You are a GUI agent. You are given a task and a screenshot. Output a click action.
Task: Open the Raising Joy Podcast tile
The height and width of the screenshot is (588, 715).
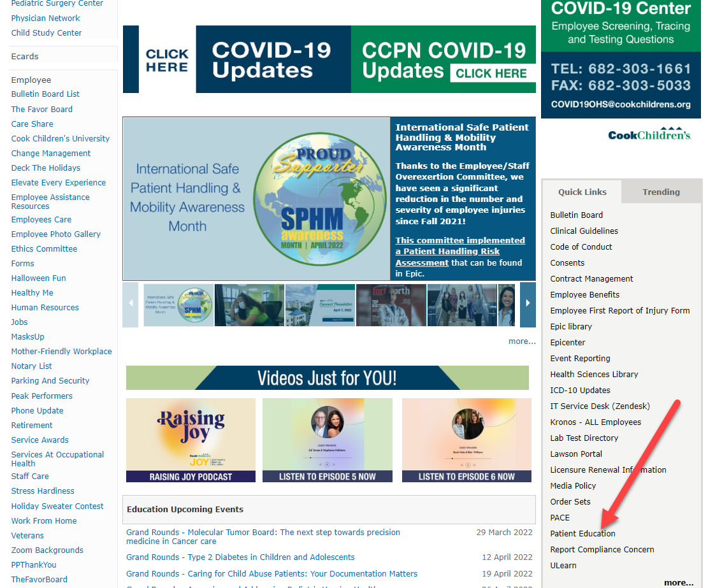pos(191,440)
